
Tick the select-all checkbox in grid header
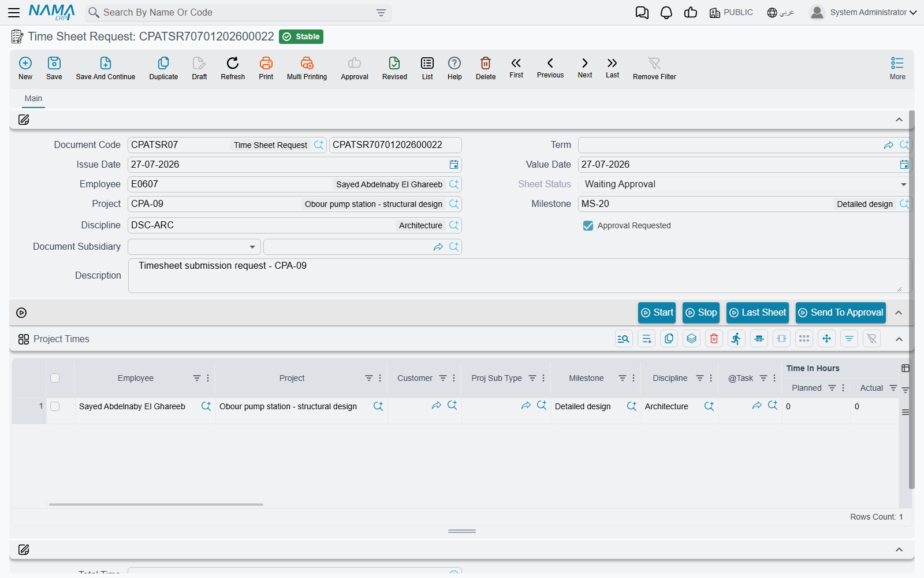coord(55,378)
